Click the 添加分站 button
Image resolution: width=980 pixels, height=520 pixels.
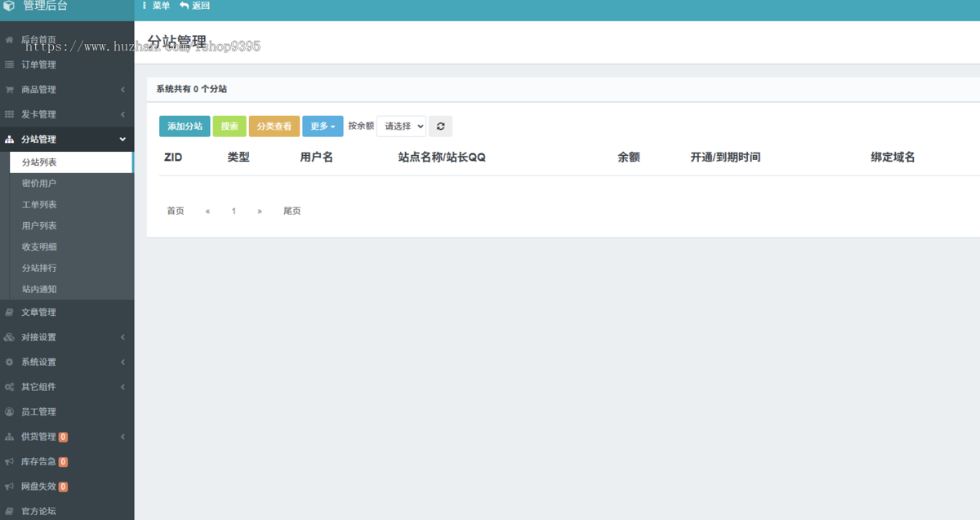pyautogui.click(x=185, y=127)
